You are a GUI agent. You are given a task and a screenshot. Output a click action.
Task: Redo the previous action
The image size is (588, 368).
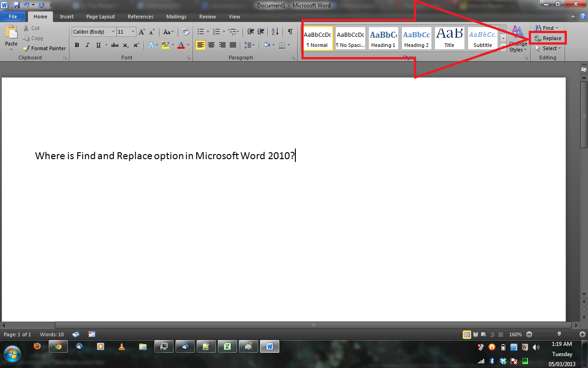(41, 5)
